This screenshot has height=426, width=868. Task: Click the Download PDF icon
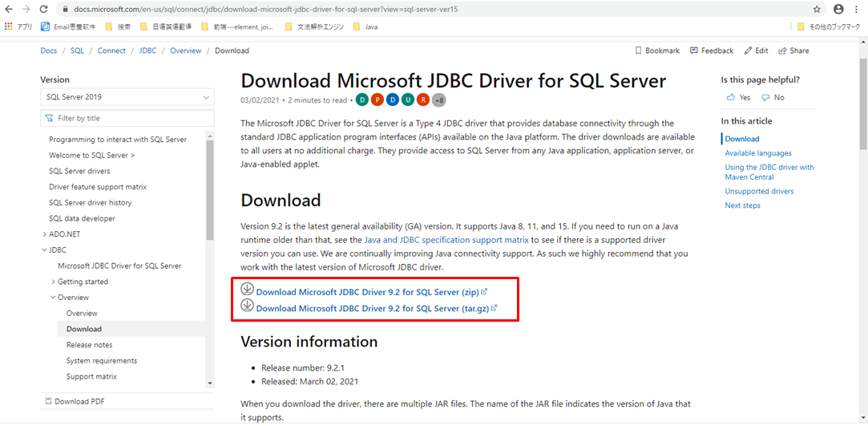tap(48, 401)
